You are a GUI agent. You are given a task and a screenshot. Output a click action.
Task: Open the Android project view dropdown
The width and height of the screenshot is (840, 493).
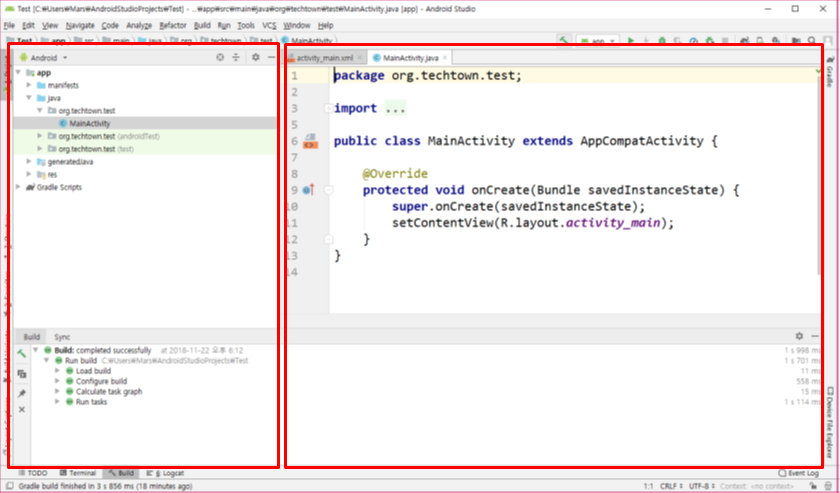click(x=44, y=57)
